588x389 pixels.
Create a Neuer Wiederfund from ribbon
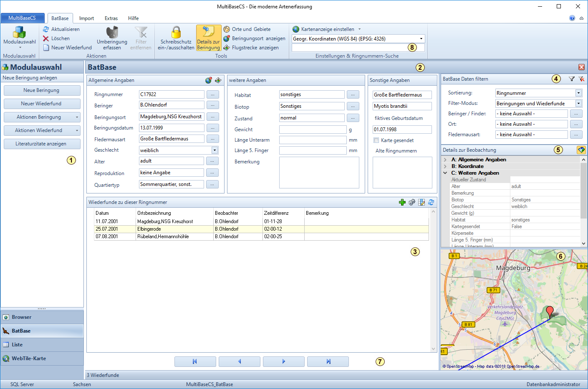tap(67, 48)
